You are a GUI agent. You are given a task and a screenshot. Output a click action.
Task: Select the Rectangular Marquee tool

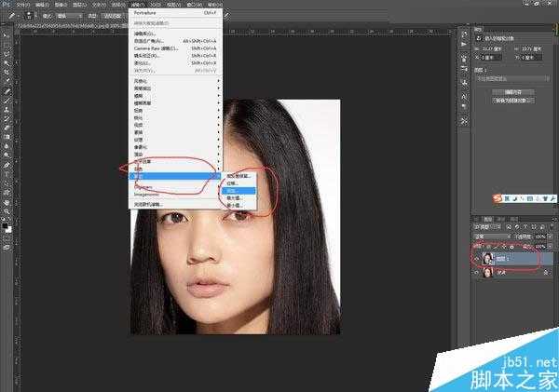[x=7, y=45]
